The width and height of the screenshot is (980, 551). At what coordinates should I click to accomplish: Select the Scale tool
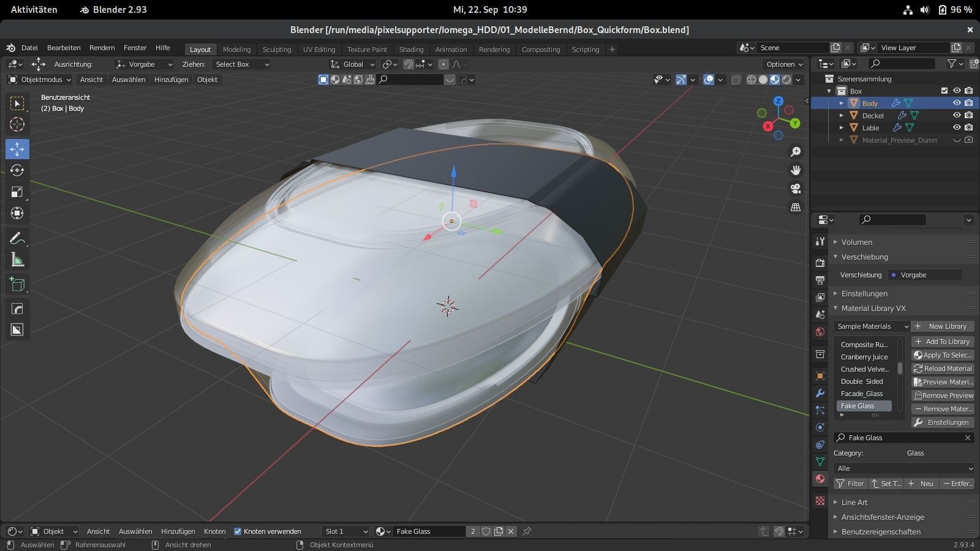click(17, 192)
